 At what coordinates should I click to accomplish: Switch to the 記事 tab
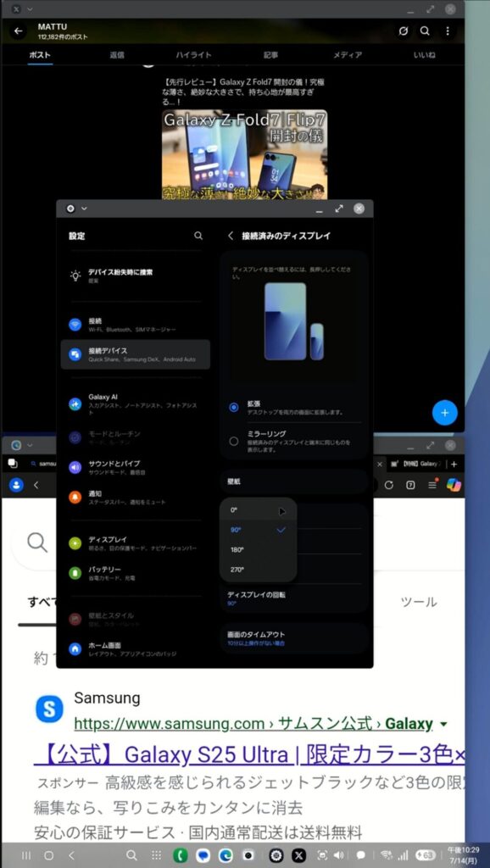pos(270,55)
